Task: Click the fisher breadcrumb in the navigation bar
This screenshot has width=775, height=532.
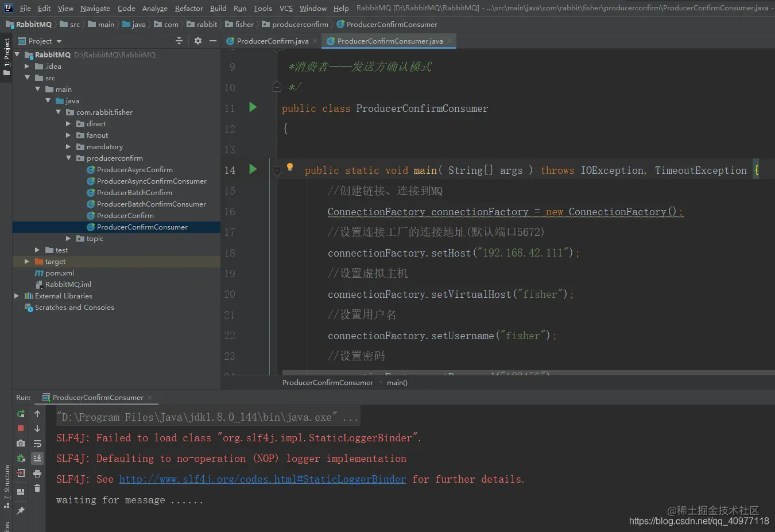Action: pyautogui.click(x=244, y=24)
